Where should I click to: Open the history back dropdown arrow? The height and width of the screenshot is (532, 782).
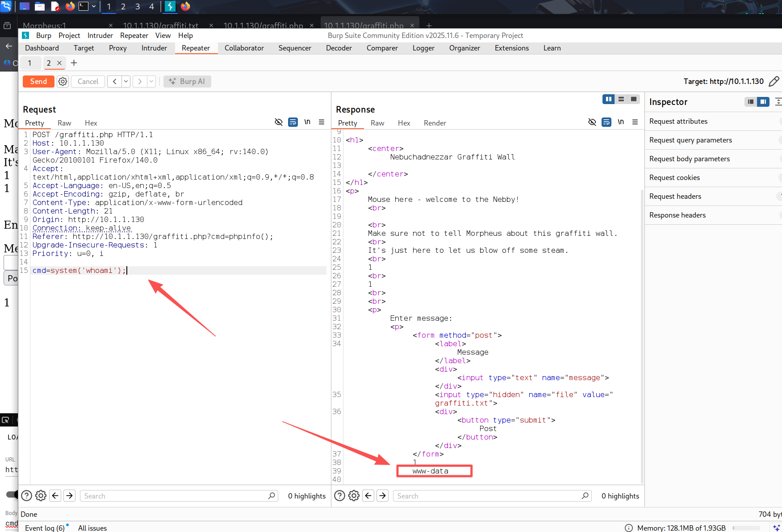pos(126,81)
